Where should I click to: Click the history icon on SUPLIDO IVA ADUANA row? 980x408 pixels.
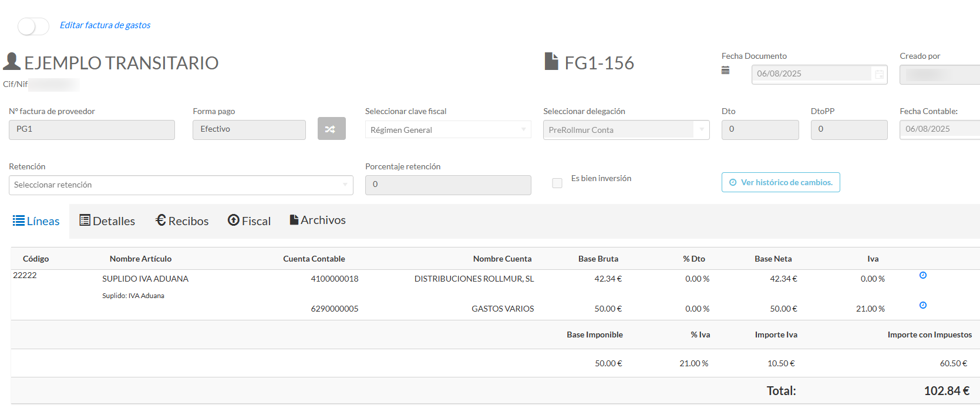tap(922, 275)
